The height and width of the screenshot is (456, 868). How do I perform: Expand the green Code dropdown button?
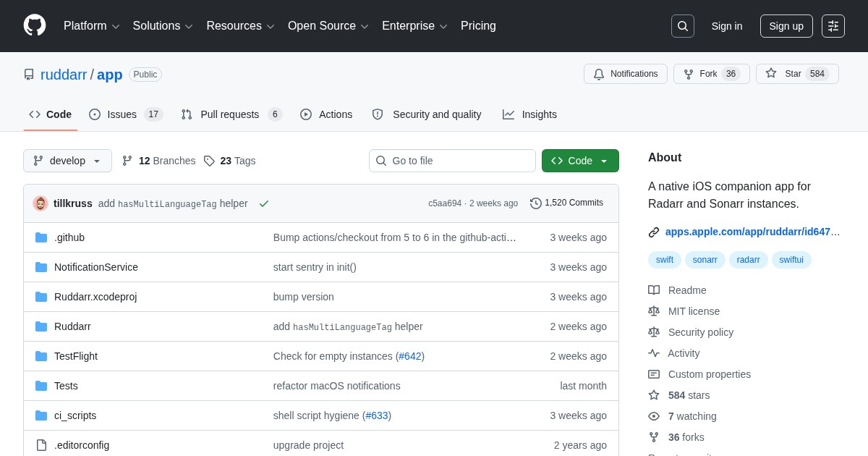point(580,161)
